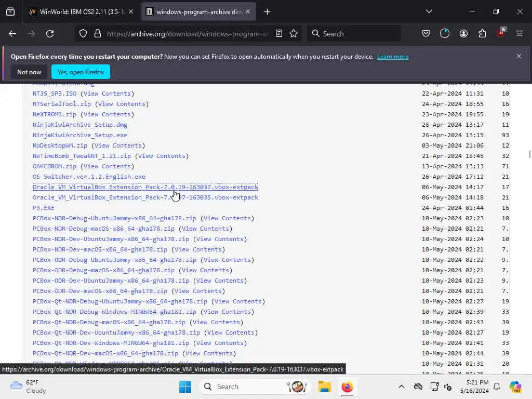This screenshot has height=399, width=532.
Task: View Contents of NoDesktopWM.zip
Action: coord(118,145)
